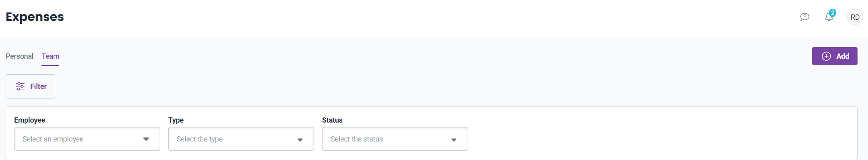Toggle the Filter panel button
The height and width of the screenshot is (160, 868).
[x=30, y=86]
